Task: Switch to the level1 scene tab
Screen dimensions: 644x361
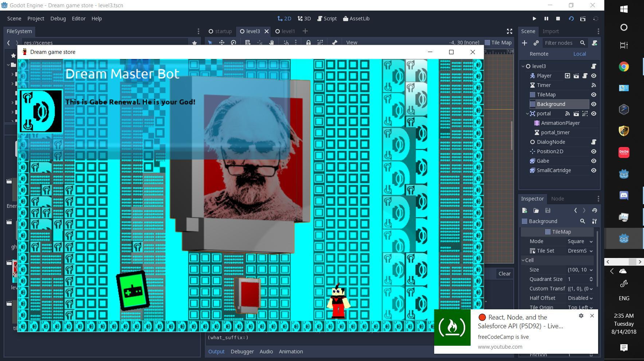Action: (285, 31)
